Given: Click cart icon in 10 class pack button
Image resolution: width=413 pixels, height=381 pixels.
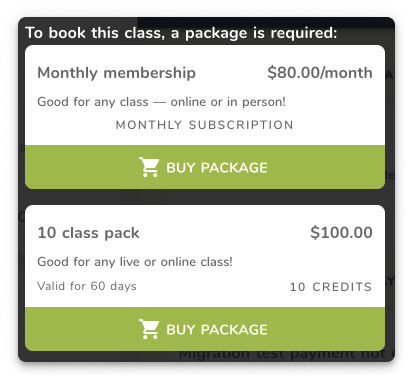Looking at the screenshot, I should coord(149,329).
